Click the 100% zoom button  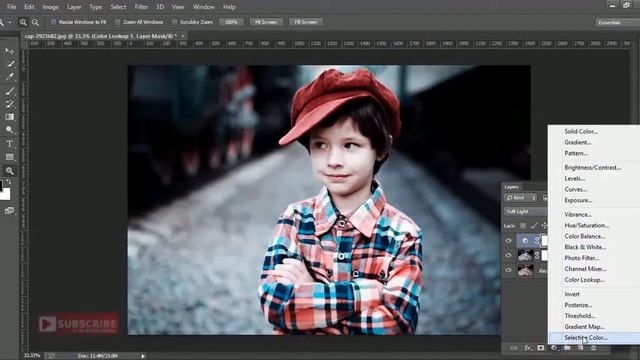pyautogui.click(x=231, y=22)
